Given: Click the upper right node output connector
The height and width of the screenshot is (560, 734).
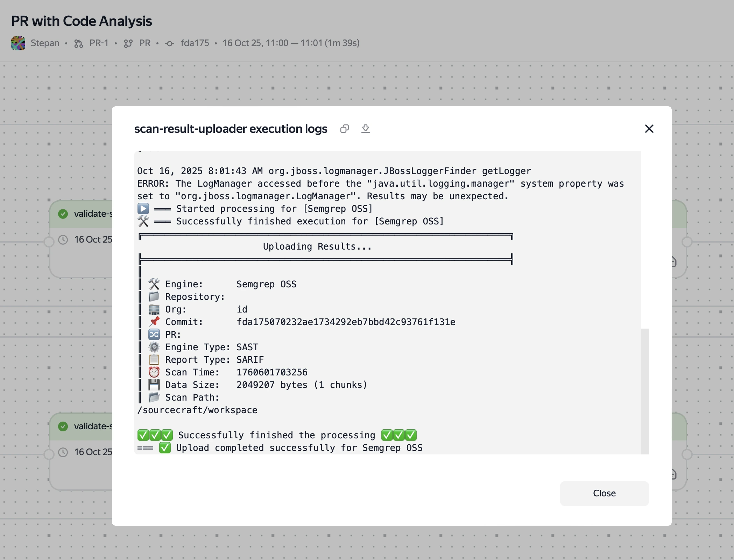Looking at the screenshot, I should pos(687,242).
